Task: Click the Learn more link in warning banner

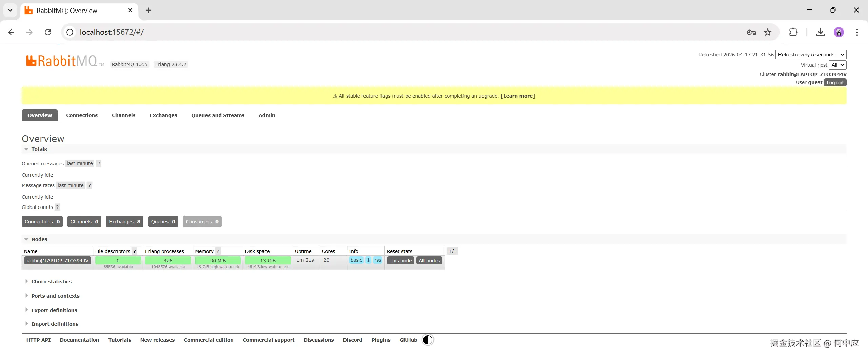Action: 518,96
